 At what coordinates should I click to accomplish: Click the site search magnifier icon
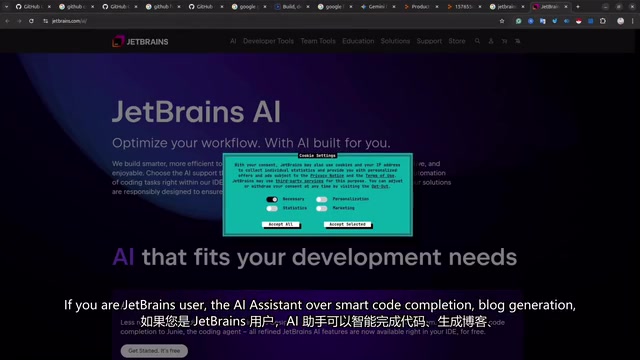point(477,41)
